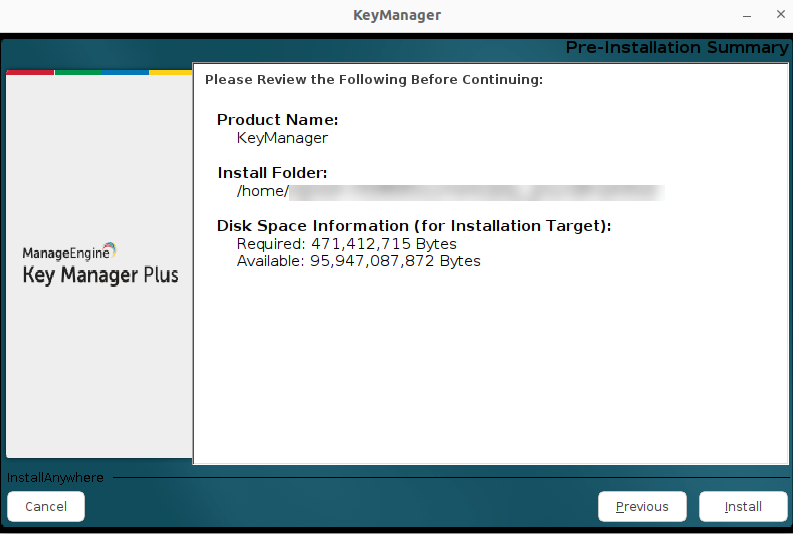Minimize the KeyManager installer window
Screen dimensions: 793x534
[747, 15]
